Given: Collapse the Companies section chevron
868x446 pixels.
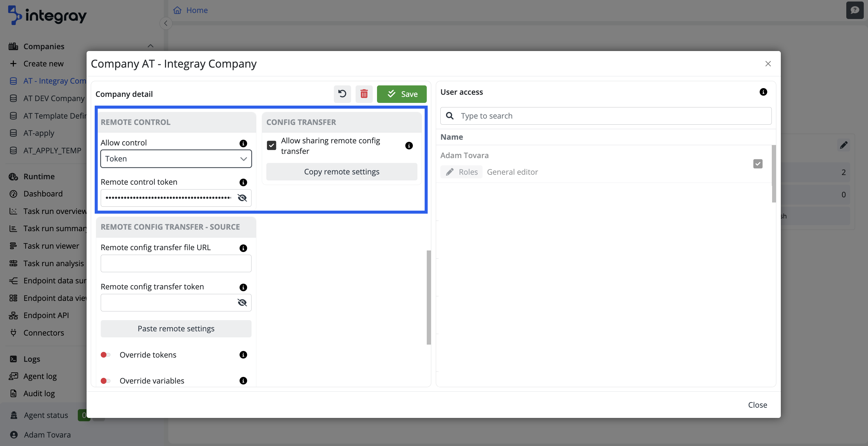Looking at the screenshot, I should 150,46.
